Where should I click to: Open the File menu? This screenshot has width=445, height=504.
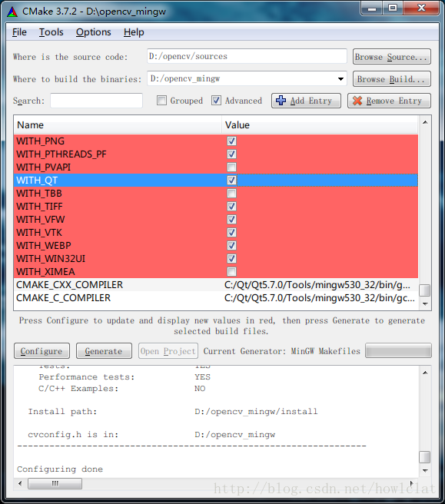pos(19,32)
